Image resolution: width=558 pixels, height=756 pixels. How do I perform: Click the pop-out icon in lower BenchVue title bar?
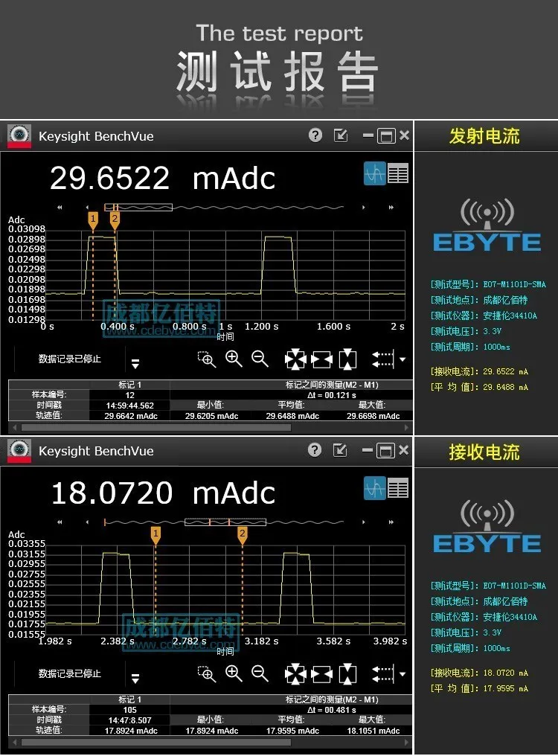(x=341, y=450)
